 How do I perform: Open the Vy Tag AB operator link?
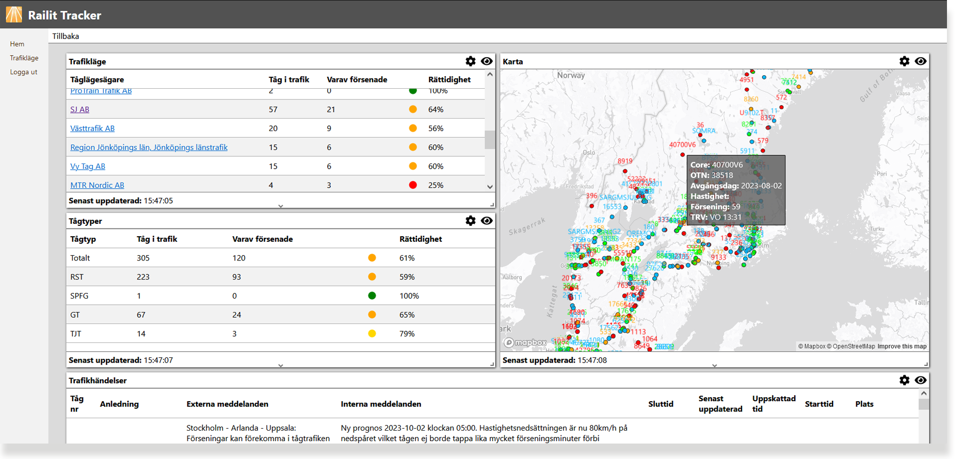coord(88,166)
